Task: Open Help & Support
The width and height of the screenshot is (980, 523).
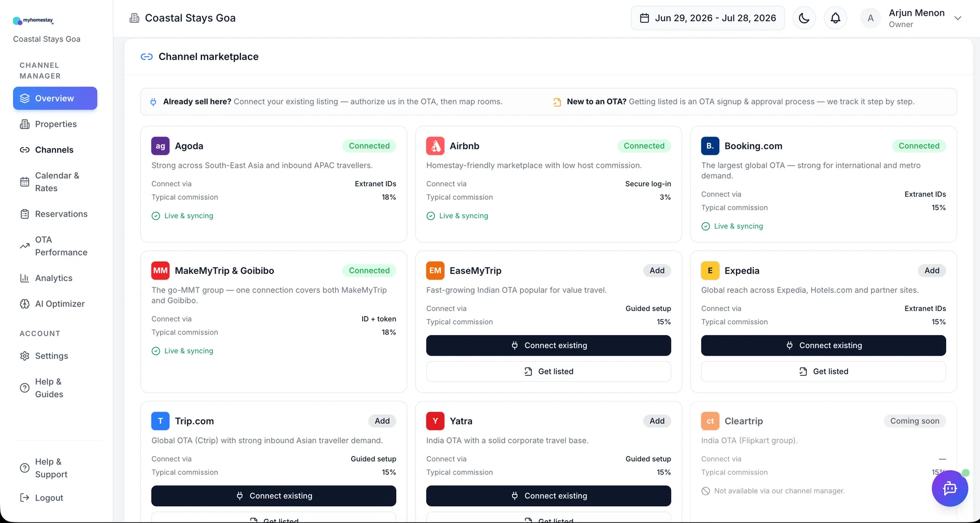Action: 55,468
